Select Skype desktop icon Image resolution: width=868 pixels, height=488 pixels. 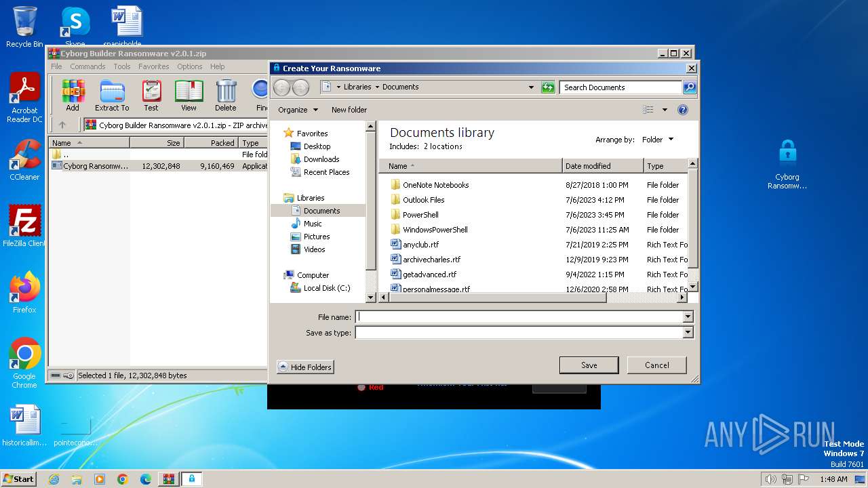click(x=75, y=27)
